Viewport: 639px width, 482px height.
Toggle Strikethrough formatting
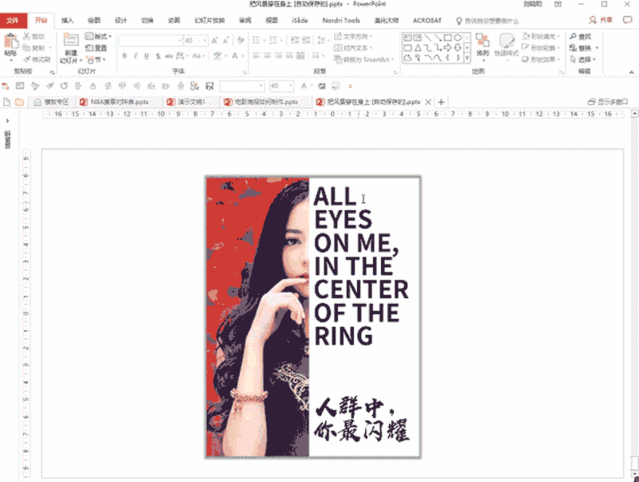click(169, 56)
